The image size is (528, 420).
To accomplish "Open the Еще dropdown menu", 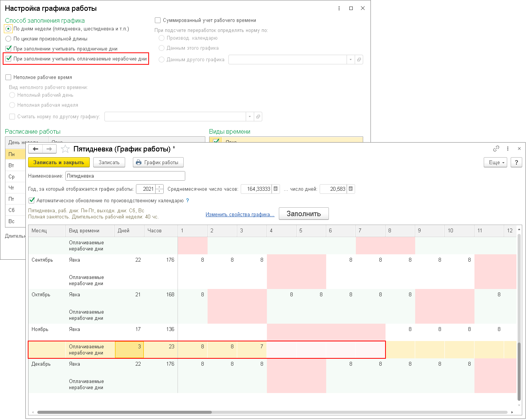I will (495, 162).
